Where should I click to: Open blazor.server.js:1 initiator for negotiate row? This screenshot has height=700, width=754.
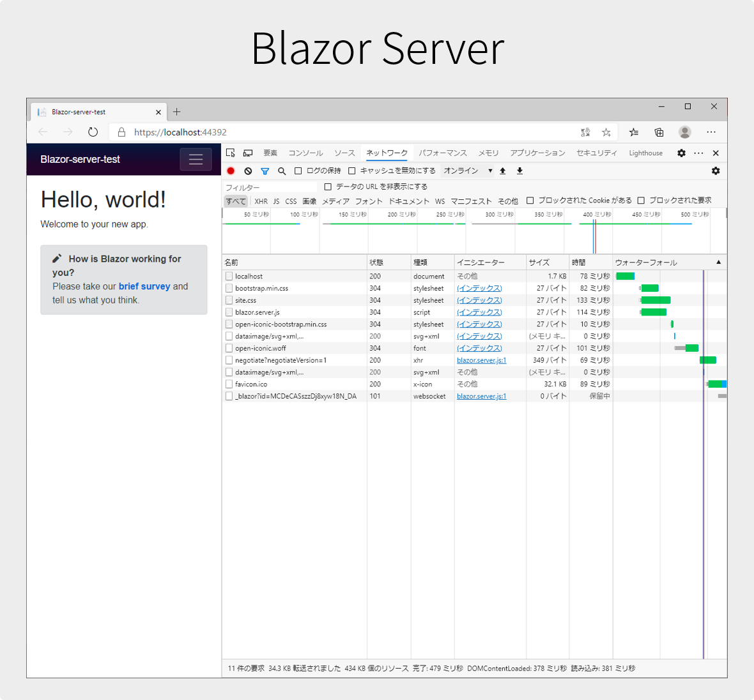pyautogui.click(x=481, y=360)
